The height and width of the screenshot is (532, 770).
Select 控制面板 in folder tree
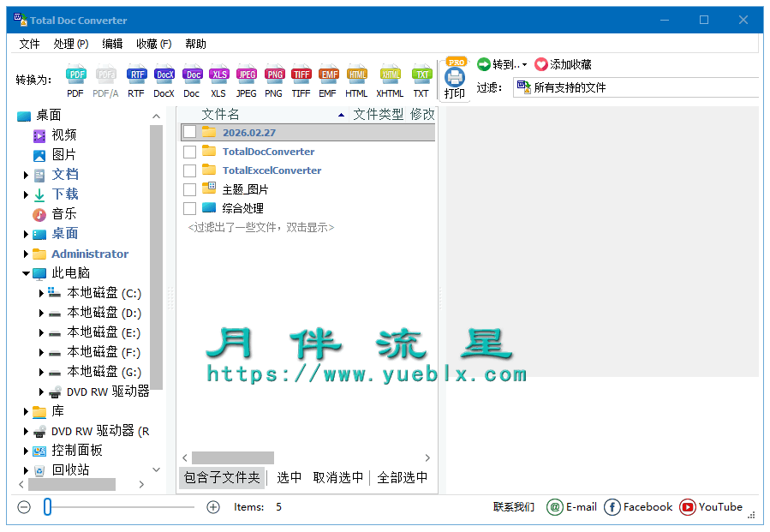[77, 451]
